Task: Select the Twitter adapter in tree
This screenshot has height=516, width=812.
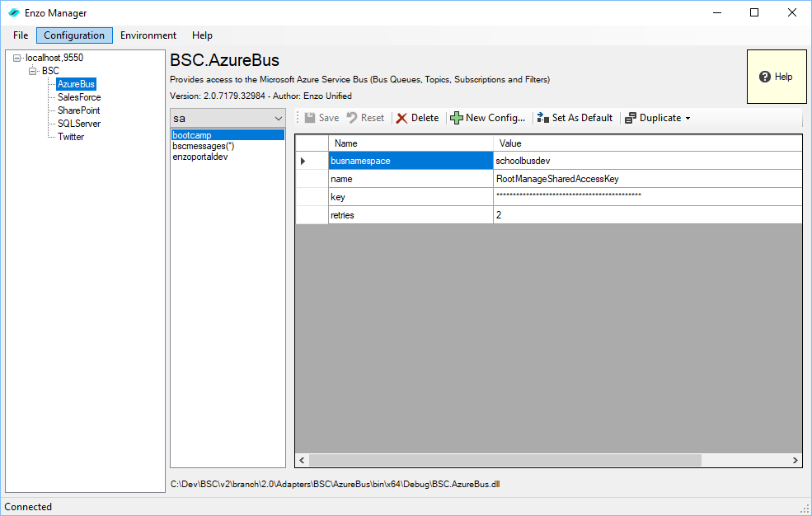Action: (x=71, y=137)
